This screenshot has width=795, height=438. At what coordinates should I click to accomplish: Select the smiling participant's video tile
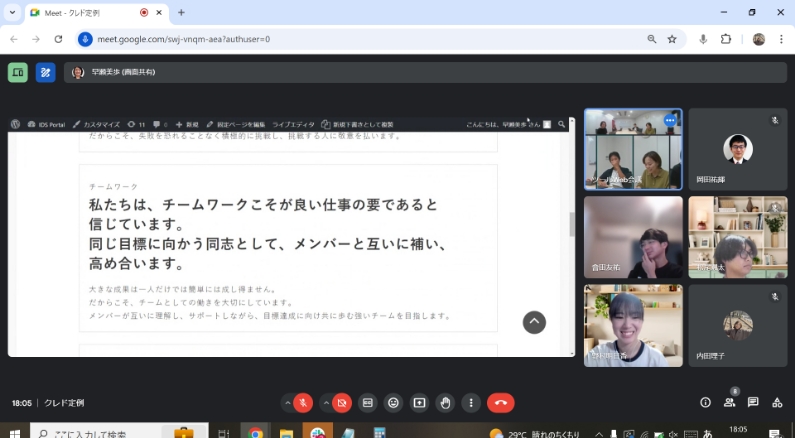[x=633, y=325]
